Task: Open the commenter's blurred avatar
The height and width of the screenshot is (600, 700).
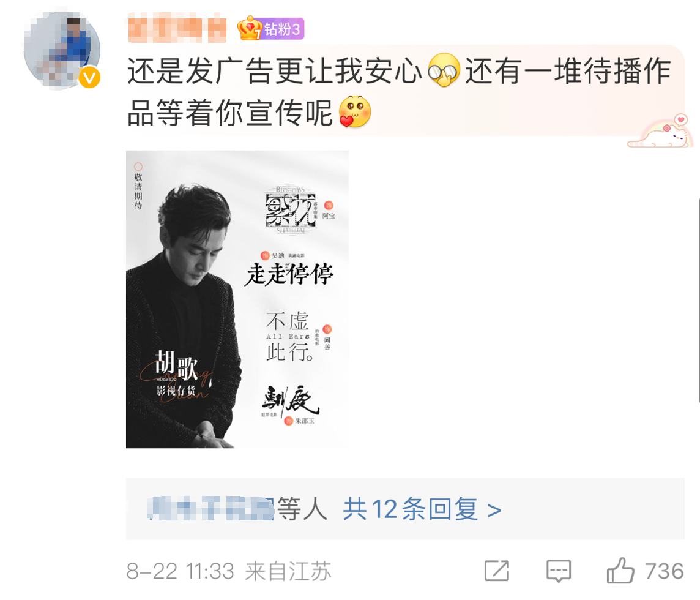Action: (x=62, y=50)
